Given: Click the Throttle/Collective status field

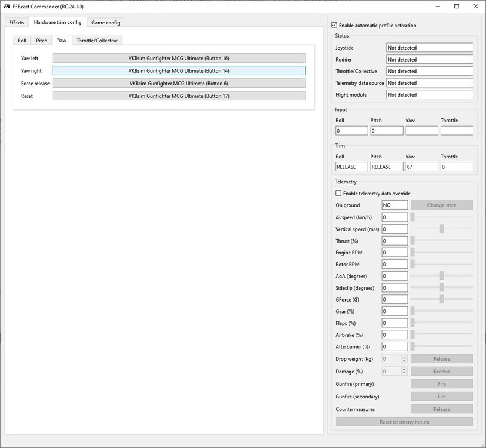Looking at the screenshot, I should coord(430,71).
